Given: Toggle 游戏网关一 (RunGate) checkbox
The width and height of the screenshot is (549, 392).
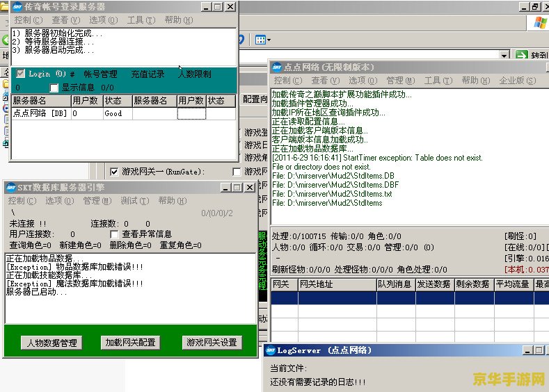Looking at the screenshot, I should click(x=114, y=172).
